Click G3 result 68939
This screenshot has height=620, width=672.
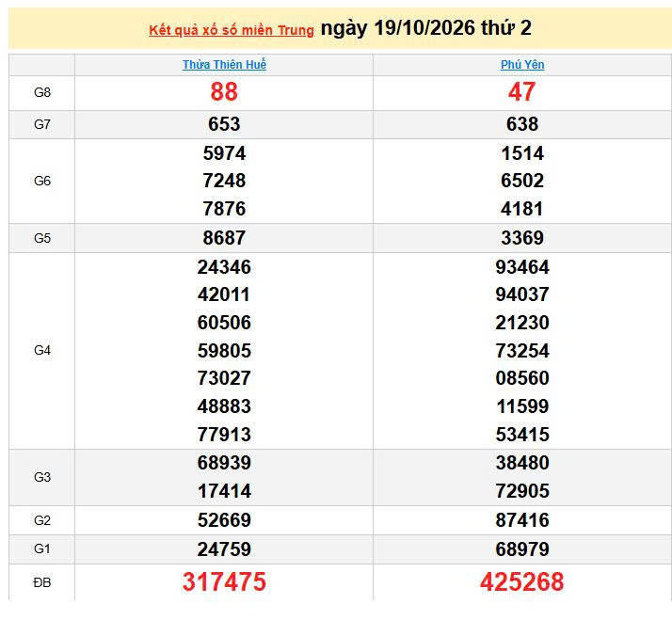tap(224, 463)
